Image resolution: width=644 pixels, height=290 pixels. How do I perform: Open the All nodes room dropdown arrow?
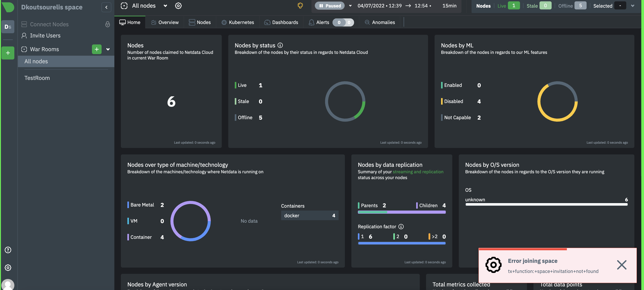tap(165, 6)
